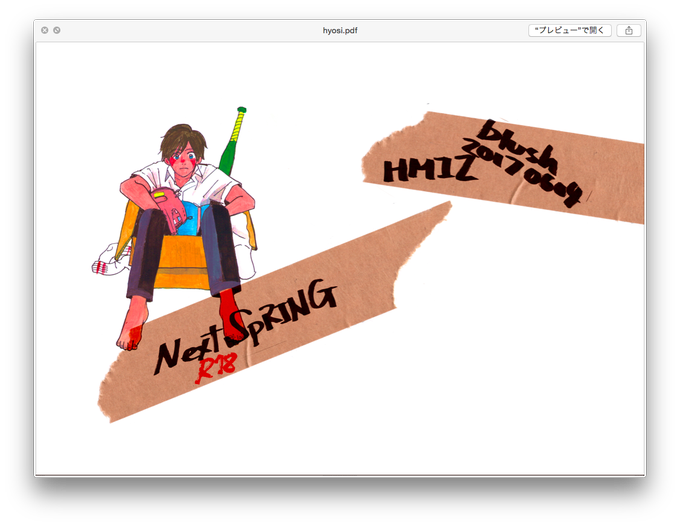Click the "20170809" date on the tape
The image size is (680, 526).
pos(523,173)
